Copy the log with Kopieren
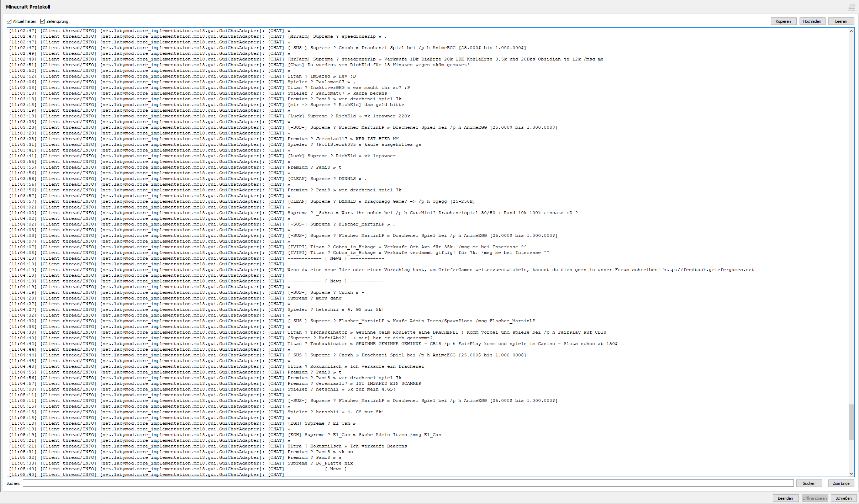The image size is (859, 504). point(783,21)
